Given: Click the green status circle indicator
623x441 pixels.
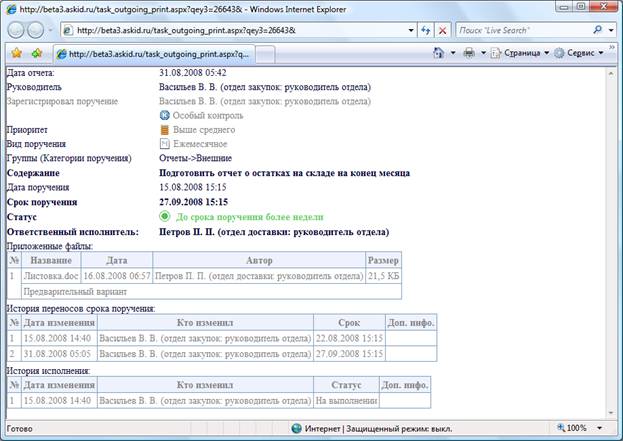Looking at the screenshot, I should 164,217.
